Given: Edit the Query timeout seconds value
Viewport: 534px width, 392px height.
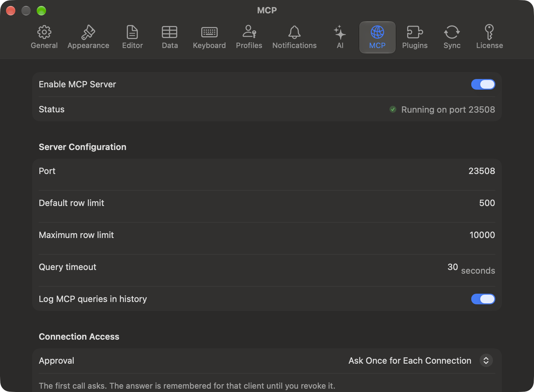Looking at the screenshot, I should 453,267.
